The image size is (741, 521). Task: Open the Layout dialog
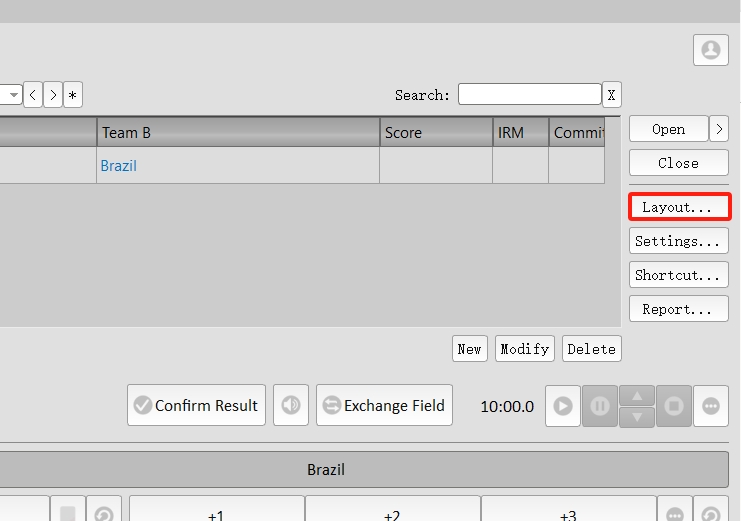click(679, 207)
